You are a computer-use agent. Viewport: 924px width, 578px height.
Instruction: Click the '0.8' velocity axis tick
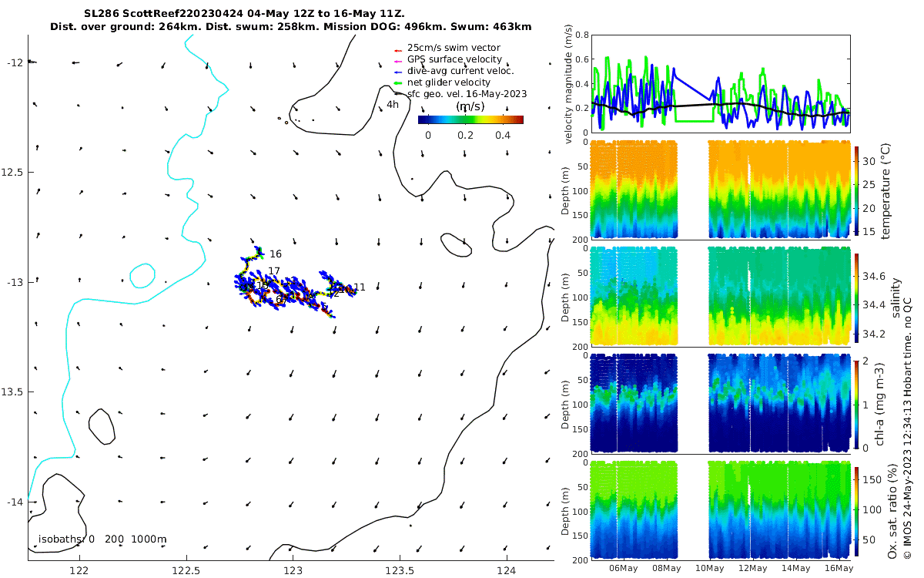[x=581, y=35]
